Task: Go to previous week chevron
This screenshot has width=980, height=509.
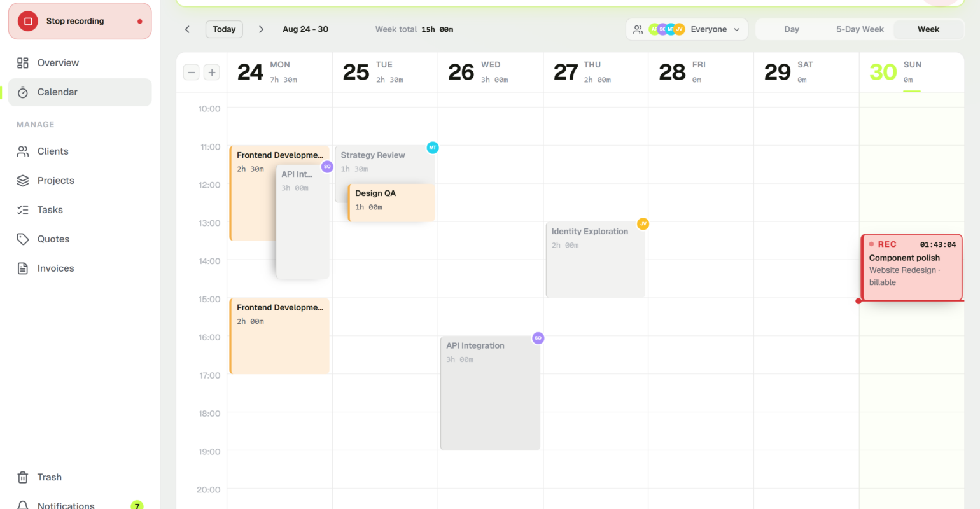Action: [x=187, y=29]
